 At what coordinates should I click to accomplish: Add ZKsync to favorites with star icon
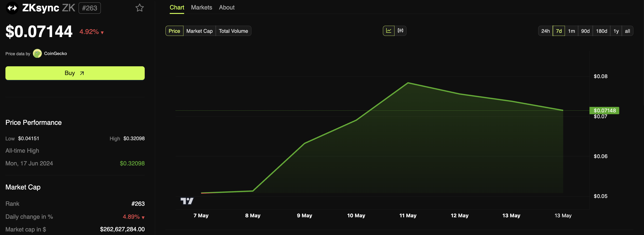tap(140, 8)
